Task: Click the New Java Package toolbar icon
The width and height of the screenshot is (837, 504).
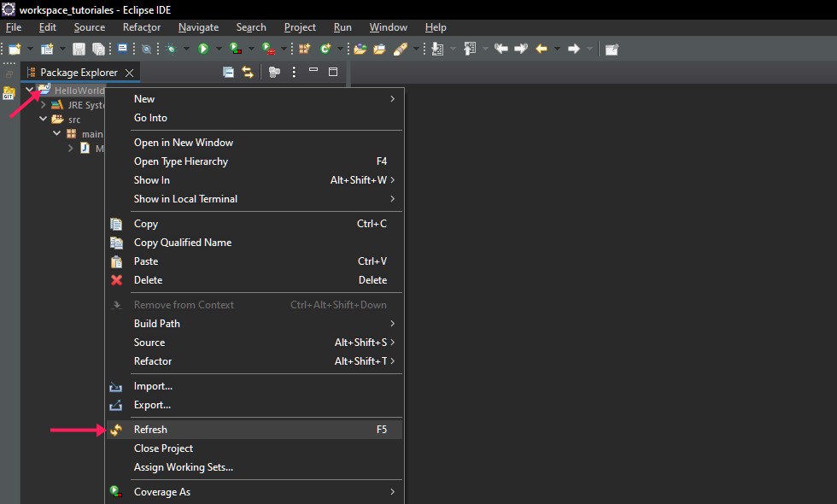Action: coord(304,49)
